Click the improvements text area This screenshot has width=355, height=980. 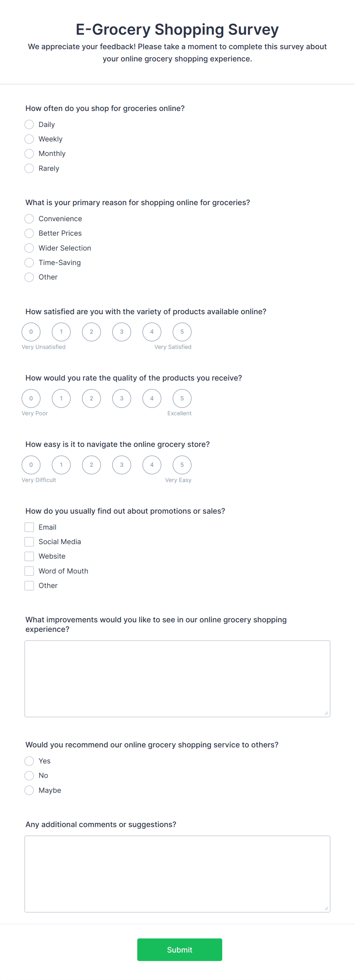177,679
